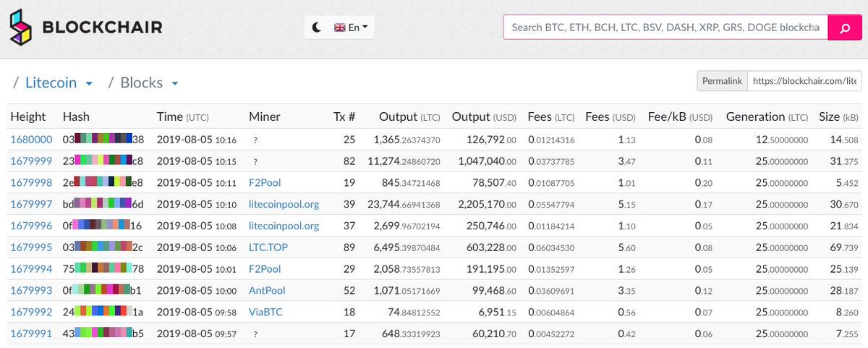The height and width of the screenshot is (348, 868).
Task: Click Fee/kB value 0.20
Action: 702,182
